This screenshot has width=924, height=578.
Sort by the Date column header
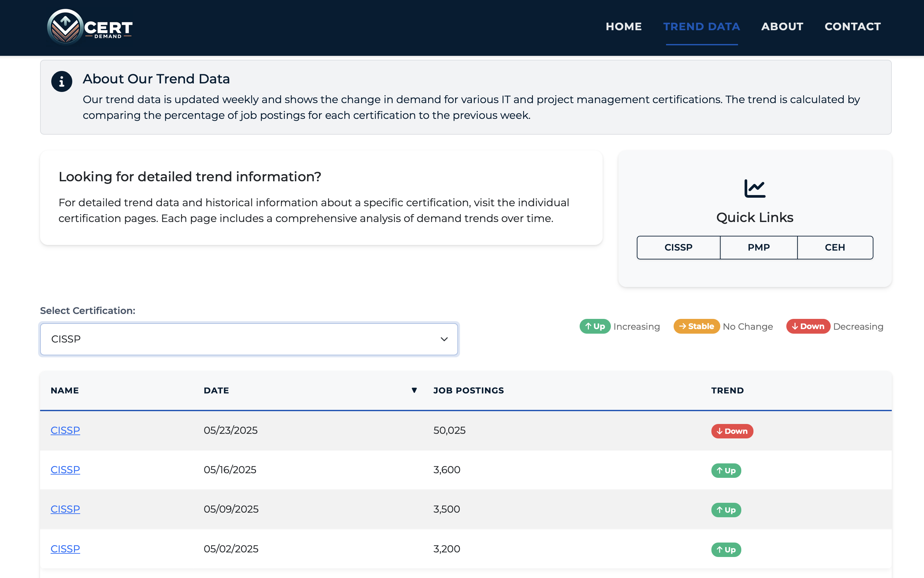216,390
